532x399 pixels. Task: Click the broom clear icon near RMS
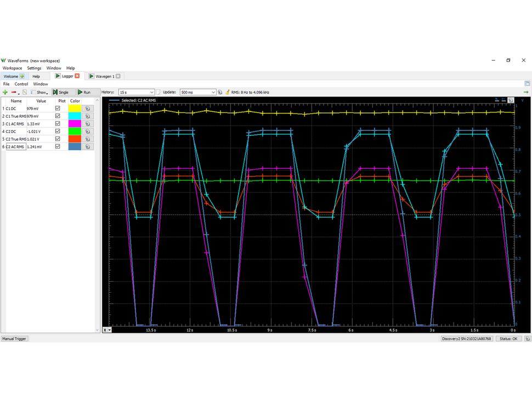point(227,92)
